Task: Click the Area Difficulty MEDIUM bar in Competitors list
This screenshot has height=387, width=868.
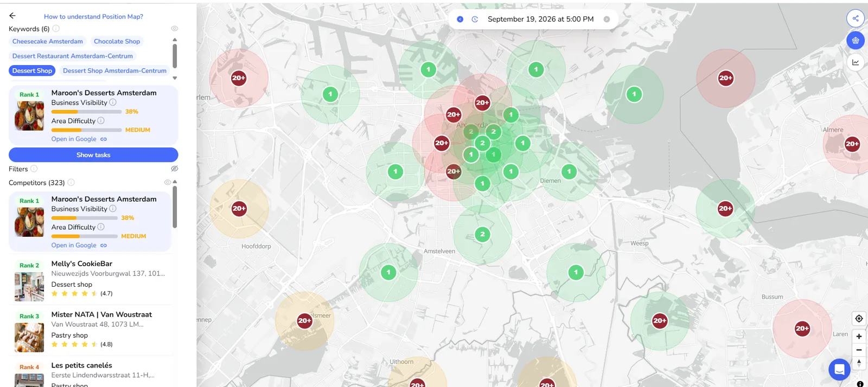Action: coord(84,236)
